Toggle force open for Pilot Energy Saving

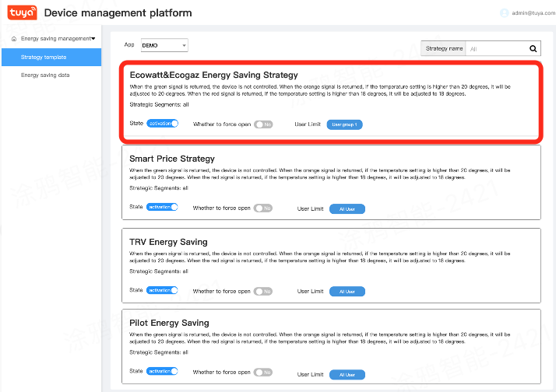point(262,373)
